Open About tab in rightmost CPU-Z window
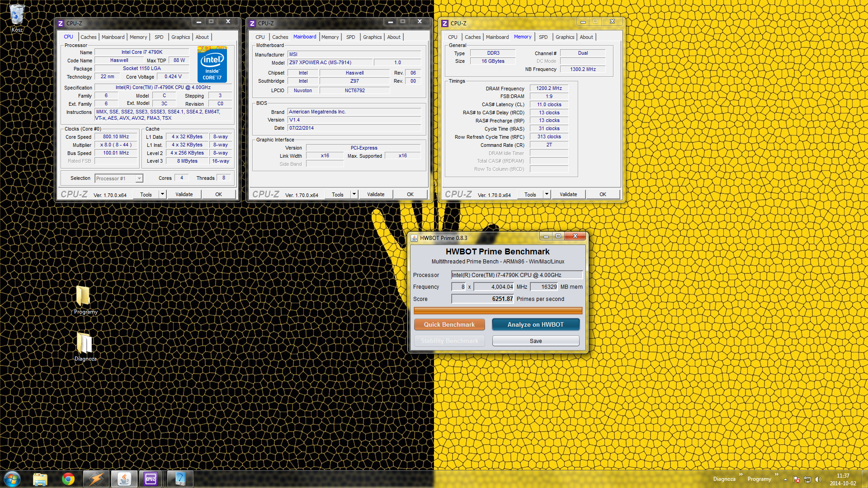Image resolution: width=868 pixels, height=488 pixels. pyautogui.click(x=586, y=37)
